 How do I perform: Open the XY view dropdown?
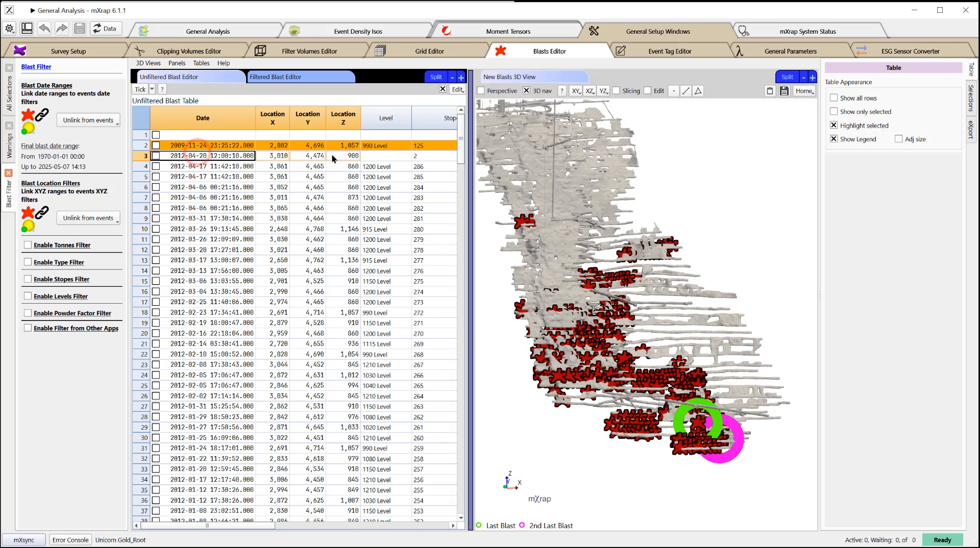576,91
